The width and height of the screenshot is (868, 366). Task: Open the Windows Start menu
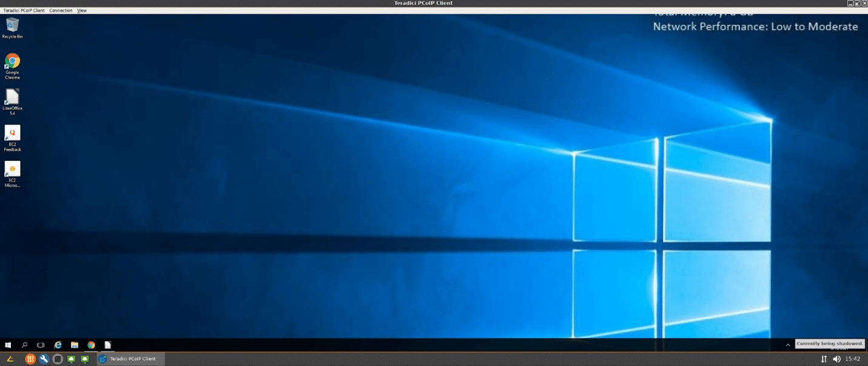click(x=8, y=345)
